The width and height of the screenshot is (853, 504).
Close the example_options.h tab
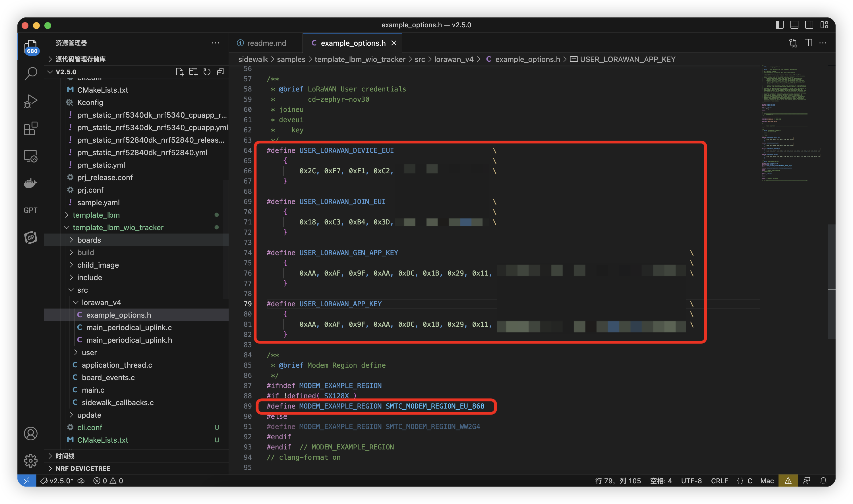394,43
